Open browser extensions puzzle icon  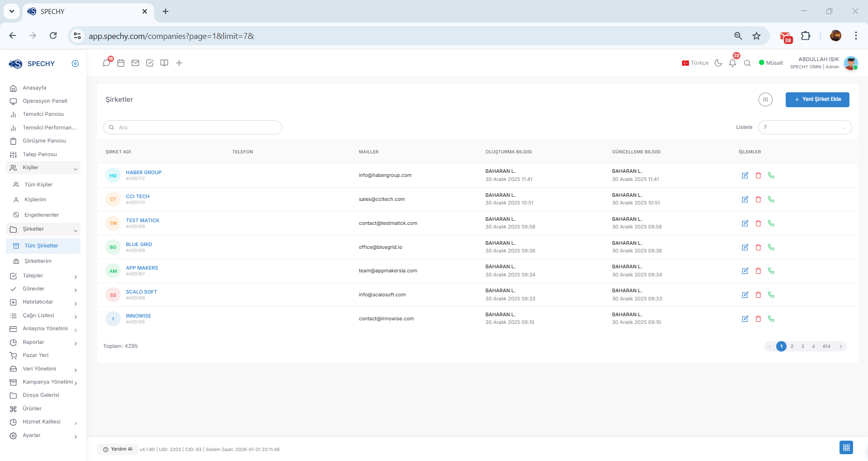806,36
